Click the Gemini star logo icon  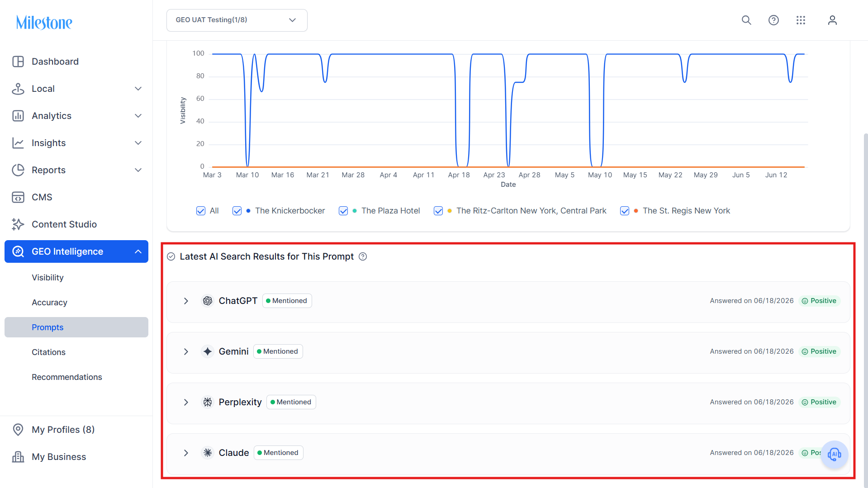pos(208,351)
